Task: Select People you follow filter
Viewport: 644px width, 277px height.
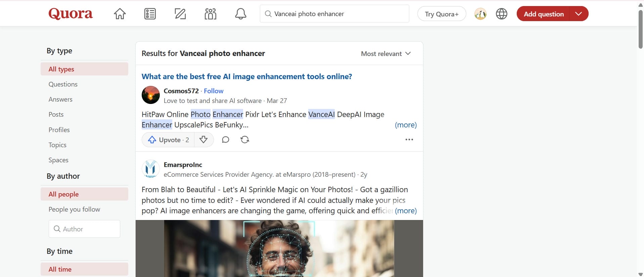Action: click(x=84, y=209)
